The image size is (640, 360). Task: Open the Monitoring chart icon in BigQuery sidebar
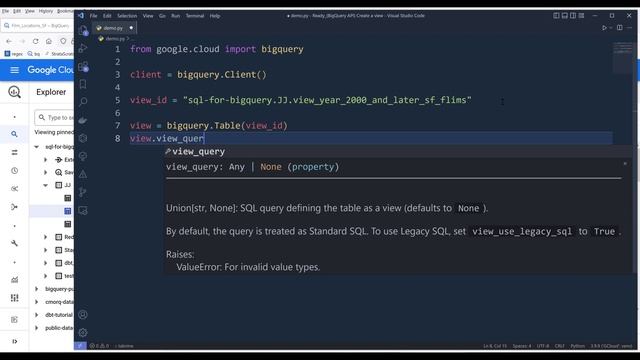tap(14, 280)
